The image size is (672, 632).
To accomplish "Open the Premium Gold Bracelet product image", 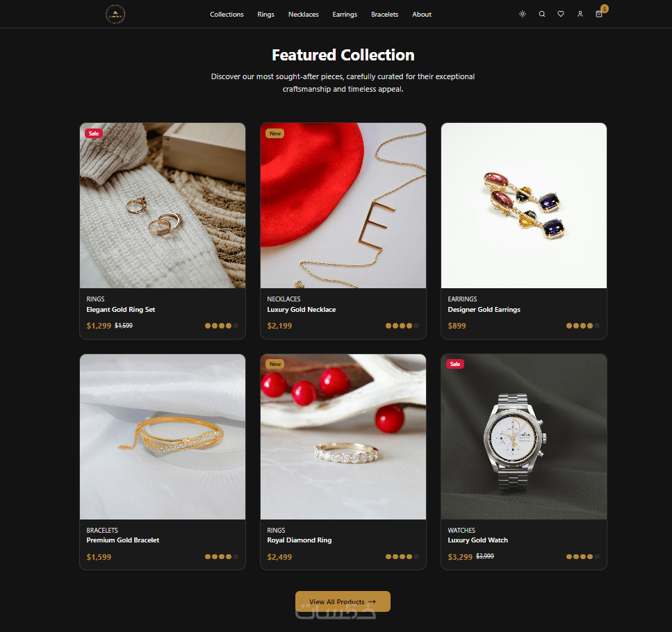I will 163,437.
